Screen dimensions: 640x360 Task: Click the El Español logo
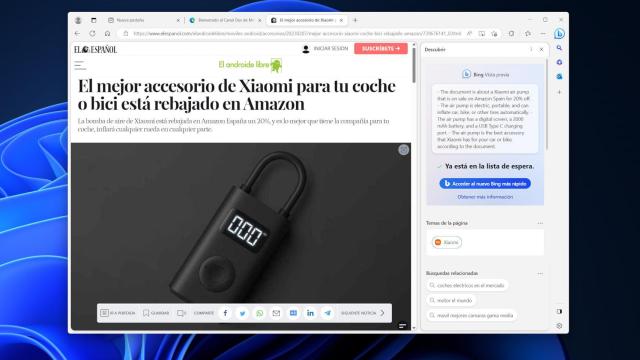[95, 50]
